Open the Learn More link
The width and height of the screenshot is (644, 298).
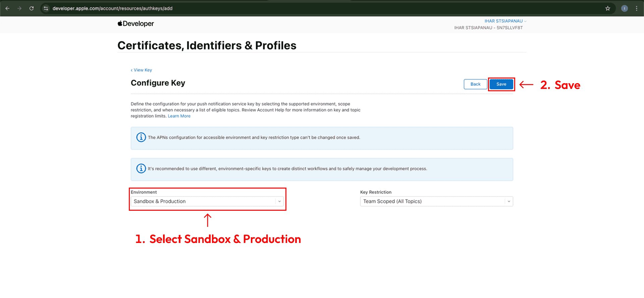tap(179, 116)
